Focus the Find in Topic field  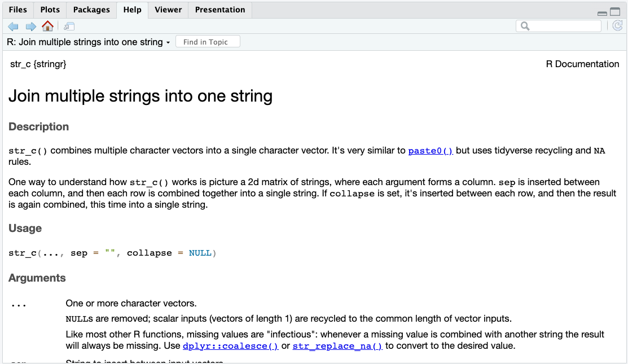(x=208, y=42)
